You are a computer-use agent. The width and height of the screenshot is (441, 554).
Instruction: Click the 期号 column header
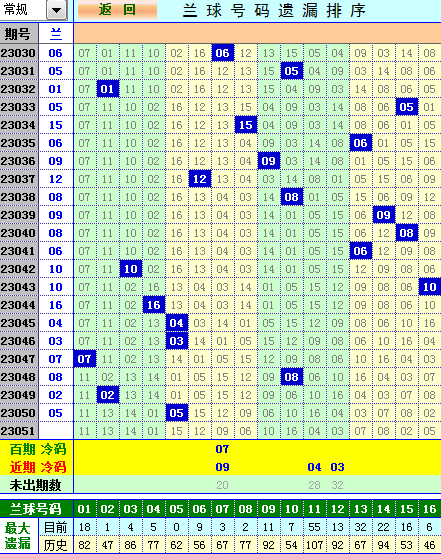click(19, 34)
